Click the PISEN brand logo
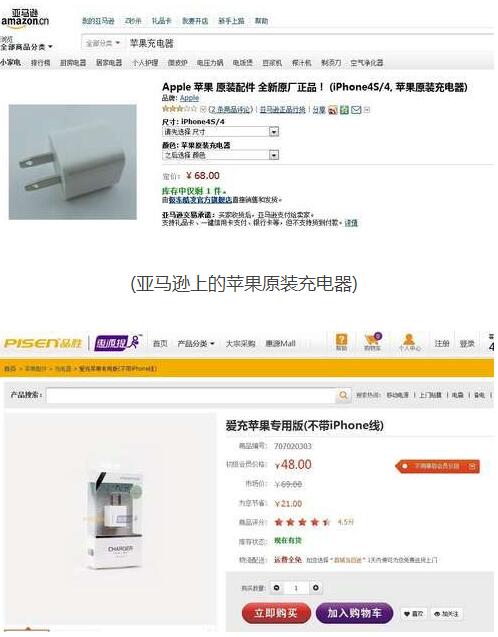498x637 pixels. 43,343
